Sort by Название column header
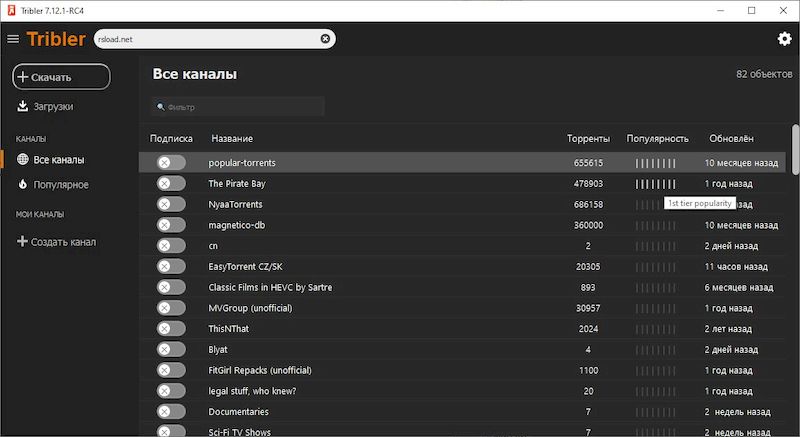This screenshot has width=800, height=437. tap(232, 139)
